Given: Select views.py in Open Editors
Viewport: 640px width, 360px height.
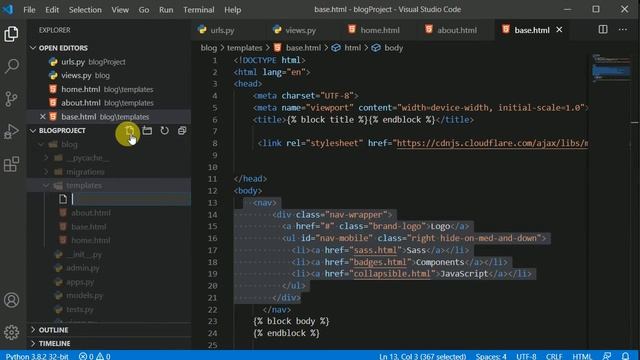Looking at the screenshot, I should click(109, 76).
